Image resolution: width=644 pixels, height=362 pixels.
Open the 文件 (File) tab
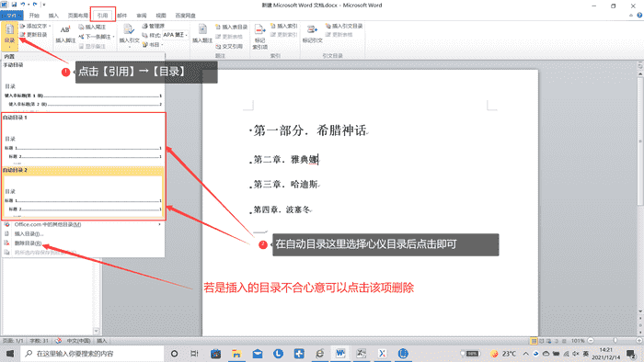pyautogui.click(x=12, y=16)
